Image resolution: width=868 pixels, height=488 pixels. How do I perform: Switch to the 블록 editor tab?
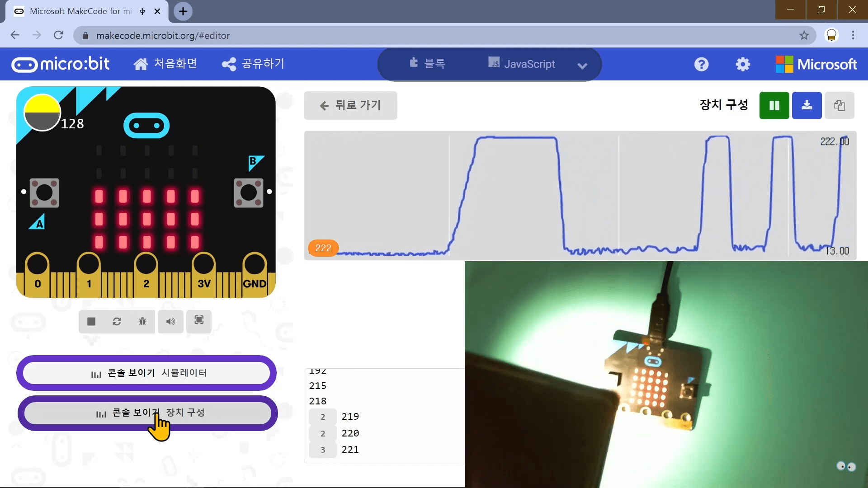point(427,64)
